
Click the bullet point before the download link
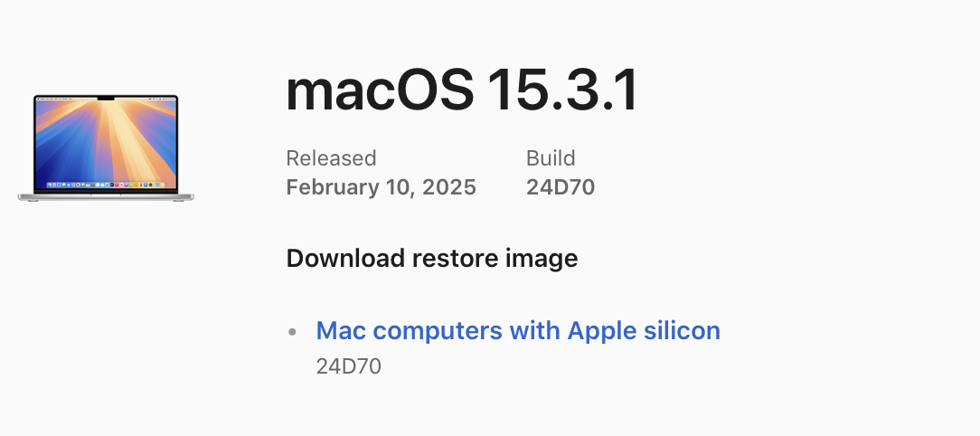click(292, 332)
